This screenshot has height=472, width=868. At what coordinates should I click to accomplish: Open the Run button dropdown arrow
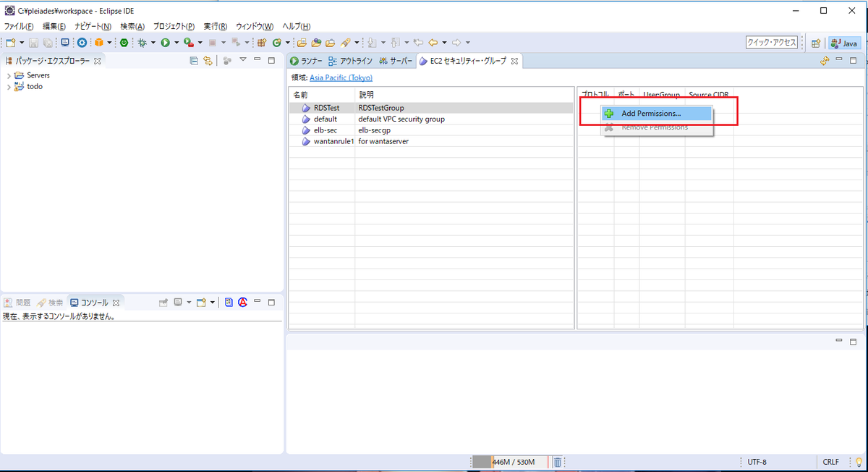(176, 43)
